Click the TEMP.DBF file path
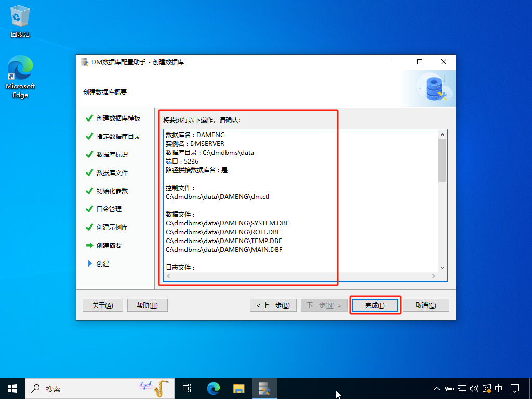 (x=223, y=241)
